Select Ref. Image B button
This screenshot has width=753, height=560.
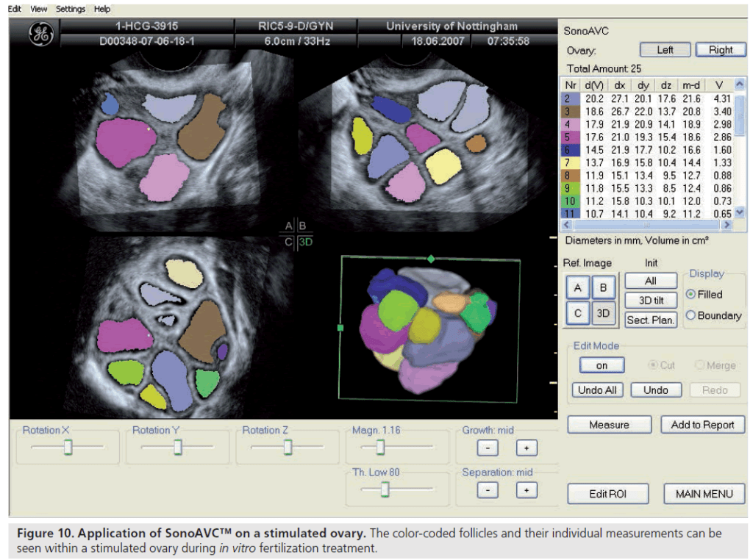tap(604, 288)
